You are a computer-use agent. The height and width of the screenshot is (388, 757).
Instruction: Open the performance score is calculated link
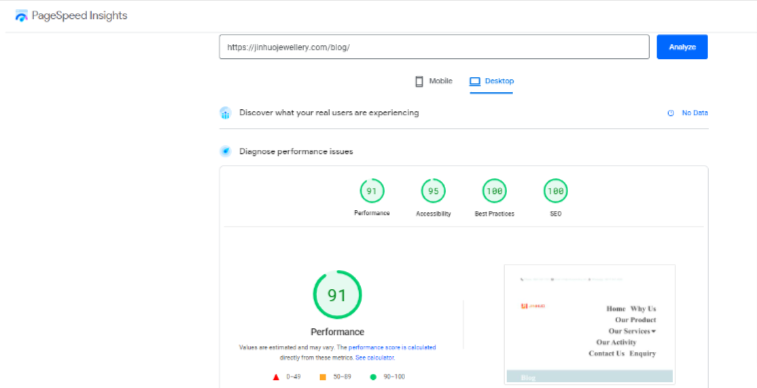[x=392, y=347]
